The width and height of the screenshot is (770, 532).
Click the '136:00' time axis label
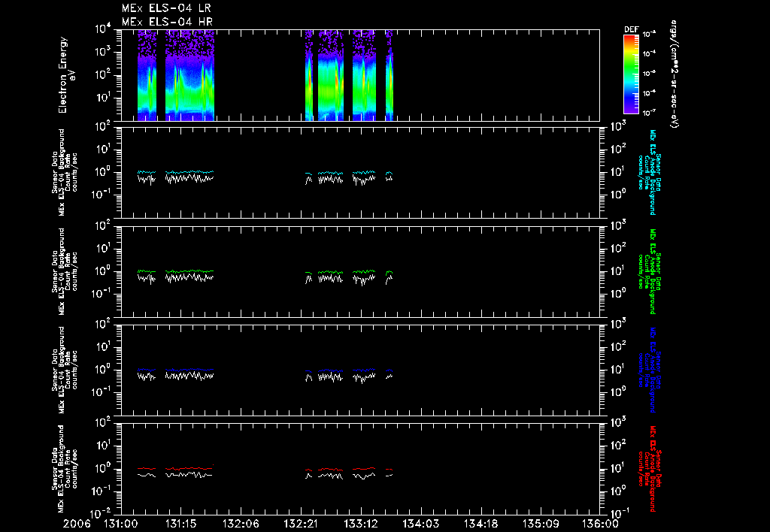click(x=600, y=524)
